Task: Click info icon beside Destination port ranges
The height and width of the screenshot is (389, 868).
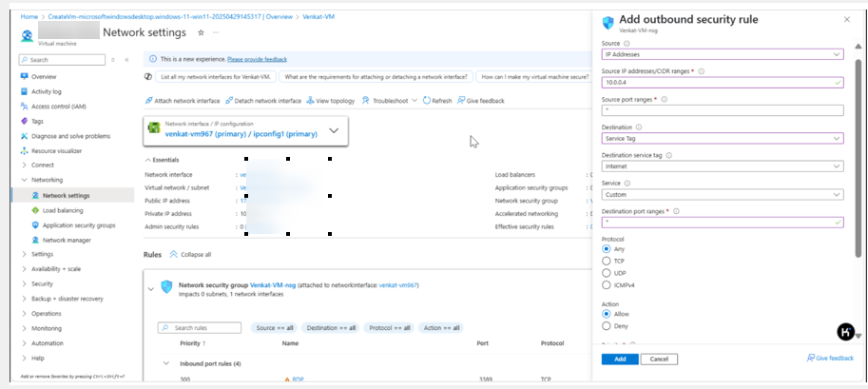Action: pyautogui.click(x=677, y=211)
